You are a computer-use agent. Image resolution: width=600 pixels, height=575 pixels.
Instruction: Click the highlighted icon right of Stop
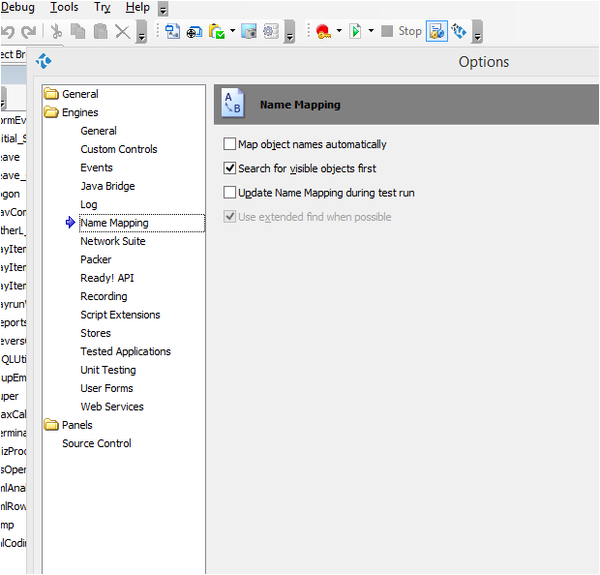(437, 31)
